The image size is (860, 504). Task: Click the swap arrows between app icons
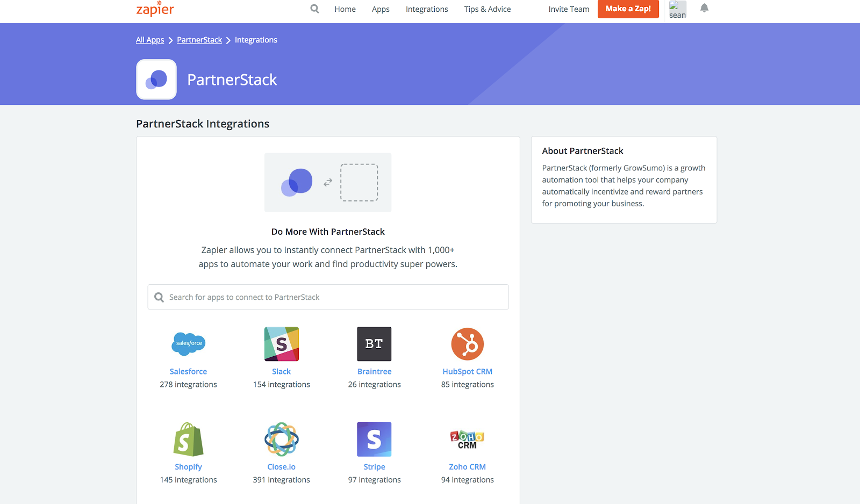pyautogui.click(x=328, y=183)
